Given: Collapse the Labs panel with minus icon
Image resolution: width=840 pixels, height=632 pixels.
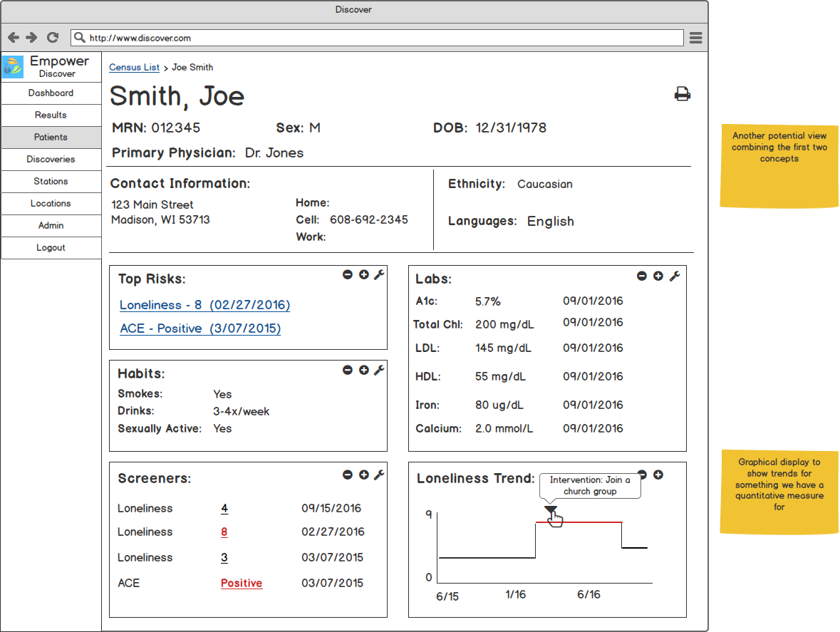Looking at the screenshot, I should [x=642, y=276].
